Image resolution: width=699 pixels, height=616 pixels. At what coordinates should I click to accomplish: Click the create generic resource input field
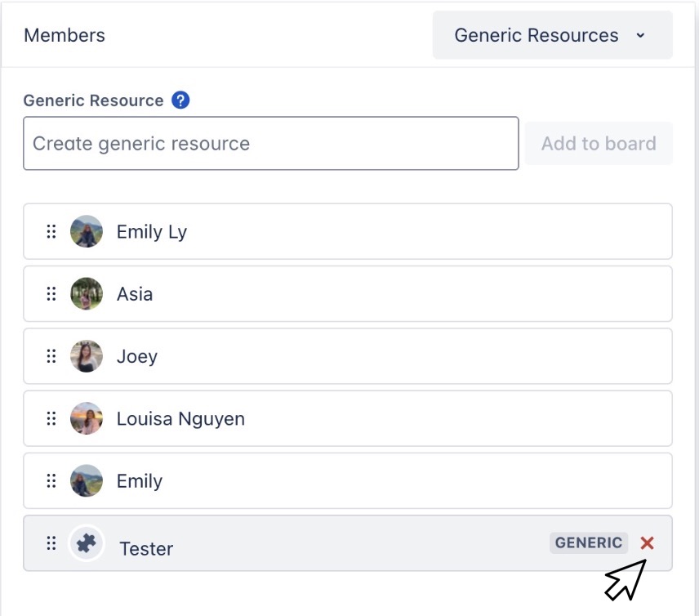tap(269, 143)
